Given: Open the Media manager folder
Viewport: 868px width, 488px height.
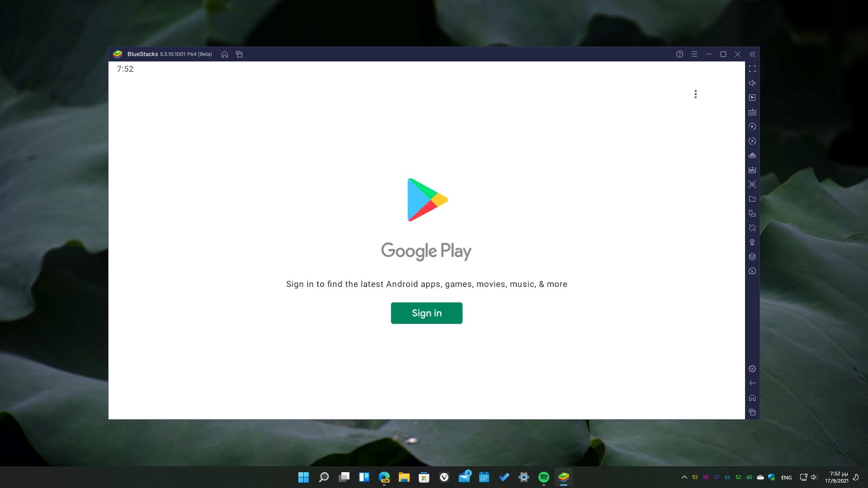Looking at the screenshot, I should point(752,199).
